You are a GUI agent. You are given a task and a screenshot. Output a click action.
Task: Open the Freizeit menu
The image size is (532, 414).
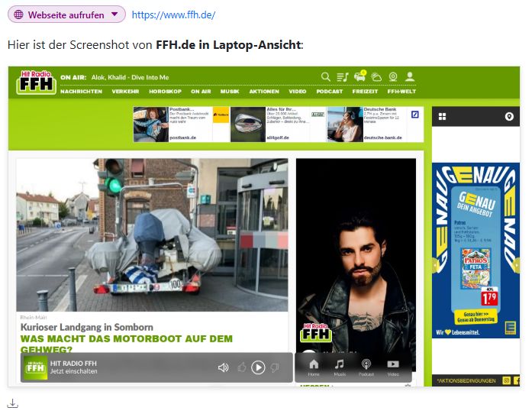point(365,92)
